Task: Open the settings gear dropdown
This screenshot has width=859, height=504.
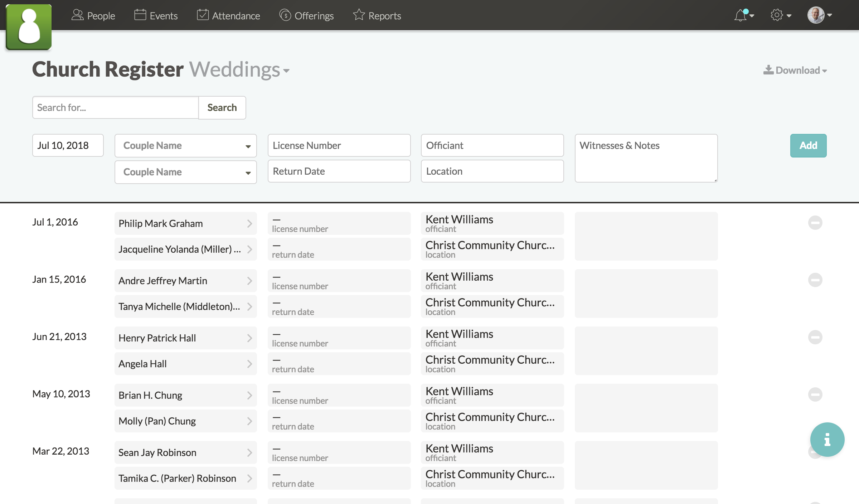Action: [x=781, y=15]
